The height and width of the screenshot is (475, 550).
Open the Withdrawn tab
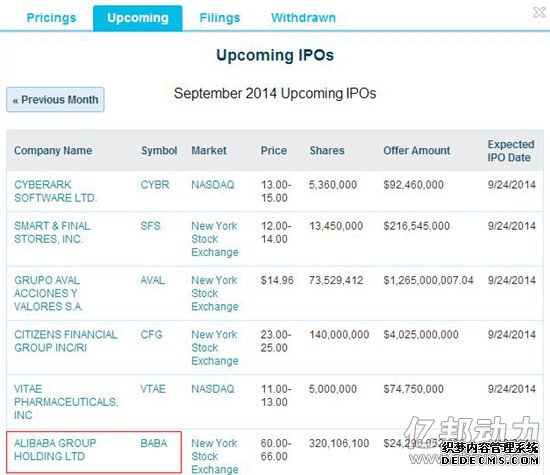pyautogui.click(x=303, y=18)
